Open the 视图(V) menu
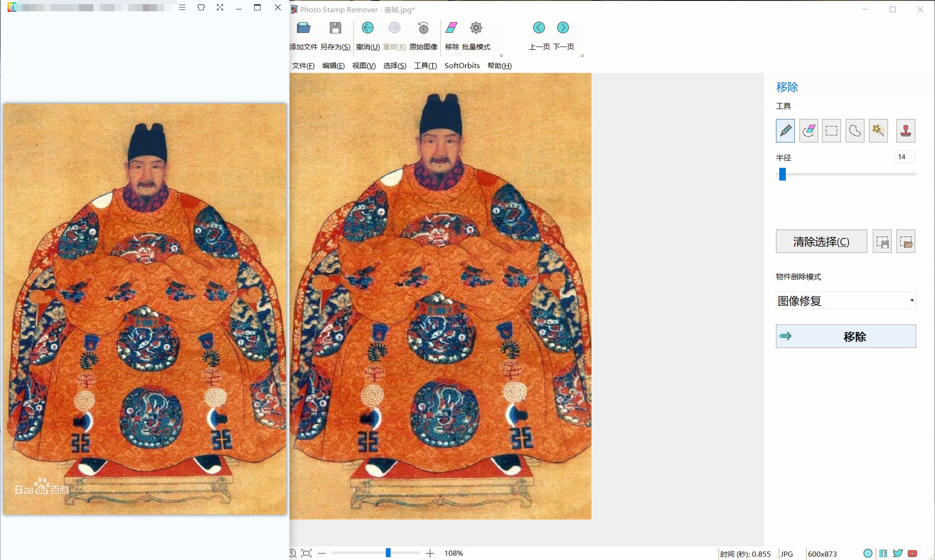This screenshot has height=560, width=935. [364, 66]
